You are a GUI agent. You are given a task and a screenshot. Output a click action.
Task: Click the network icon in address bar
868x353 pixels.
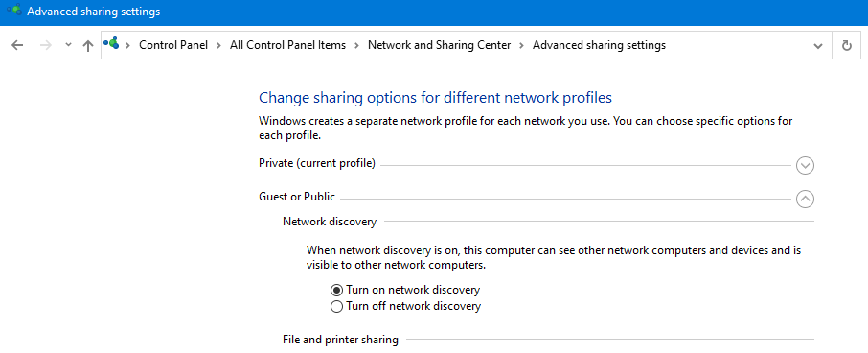[x=111, y=43]
